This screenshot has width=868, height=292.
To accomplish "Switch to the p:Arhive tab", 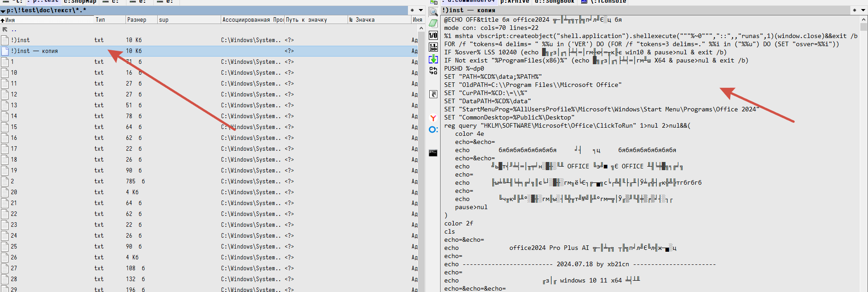I will [x=514, y=2].
